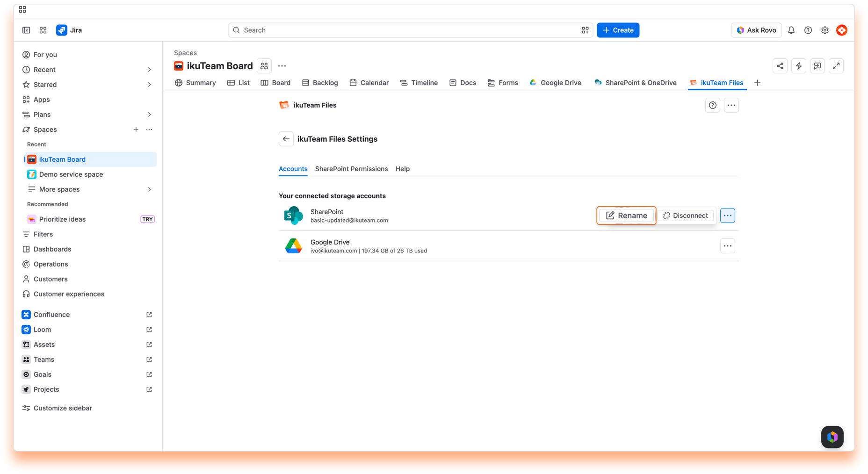The width and height of the screenshot is (868, 474).
Task: Switch to the Help tab in settings
Action: coord(402,169)
